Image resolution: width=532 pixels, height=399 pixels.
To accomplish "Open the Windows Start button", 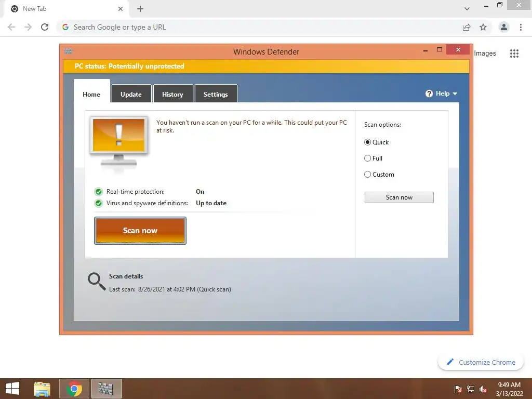I will tap(12, 389).
